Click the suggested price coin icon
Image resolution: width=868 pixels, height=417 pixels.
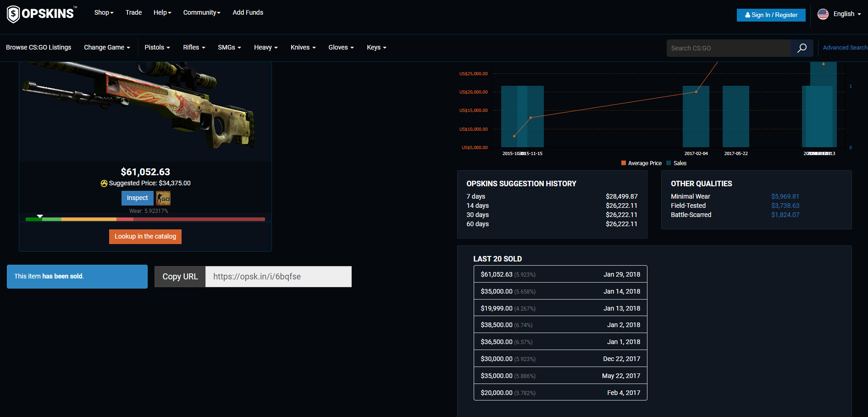click(x=104, y=183)
